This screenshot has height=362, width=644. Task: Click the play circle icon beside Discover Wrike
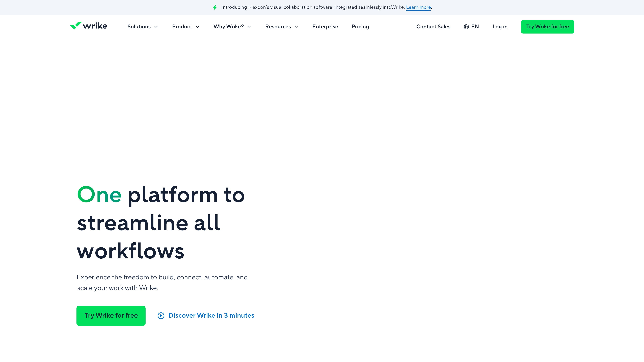coord(161,316)
